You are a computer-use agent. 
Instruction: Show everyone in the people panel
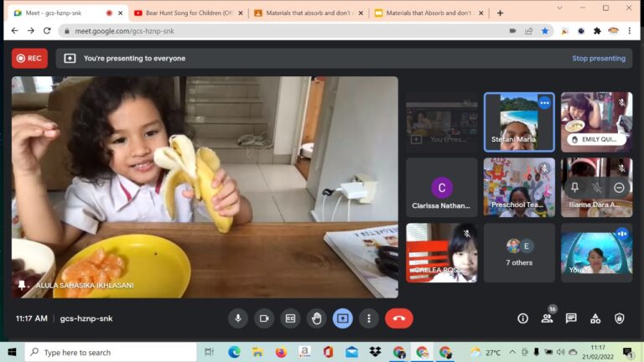click(547, 318)
